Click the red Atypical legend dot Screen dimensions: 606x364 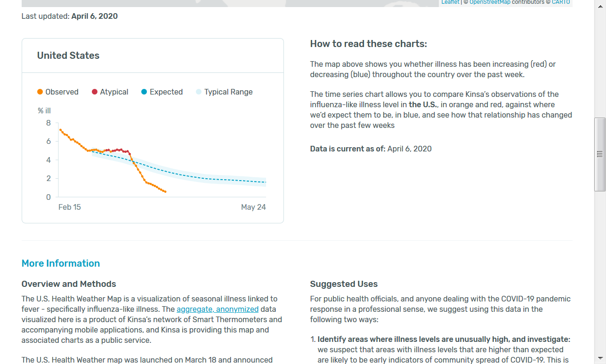[95, 92]
